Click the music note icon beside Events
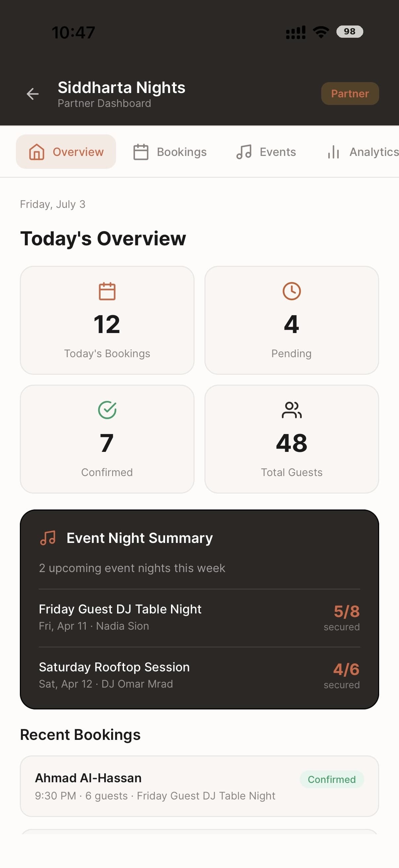 click(244, 152)
